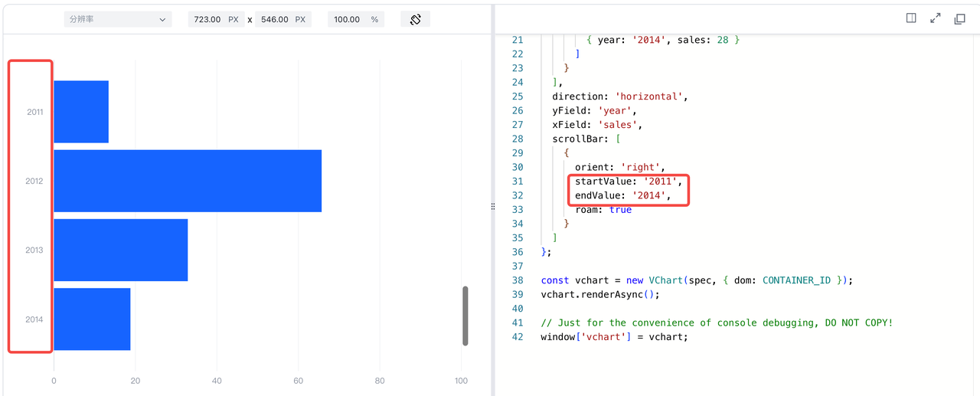Click the 2011 y-axis label
This screenshot has width=980, height=396.
34,112
